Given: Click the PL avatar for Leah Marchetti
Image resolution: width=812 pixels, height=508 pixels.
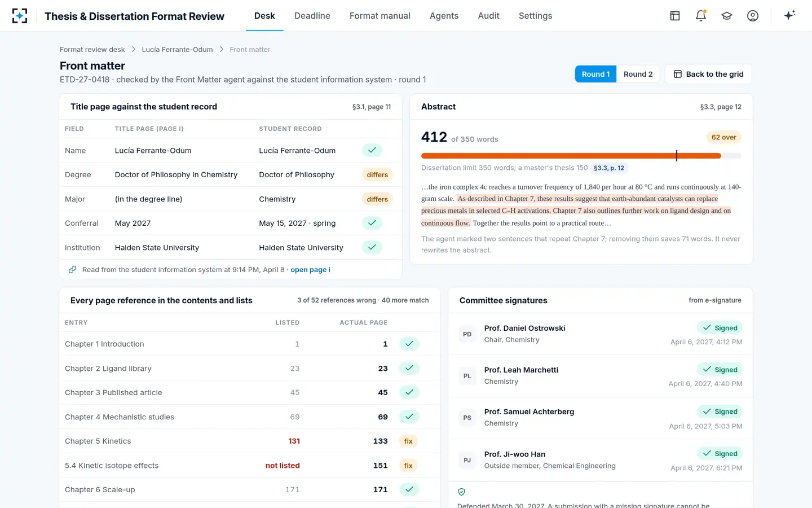Looking at the screenshot, I should pos(467,376).
